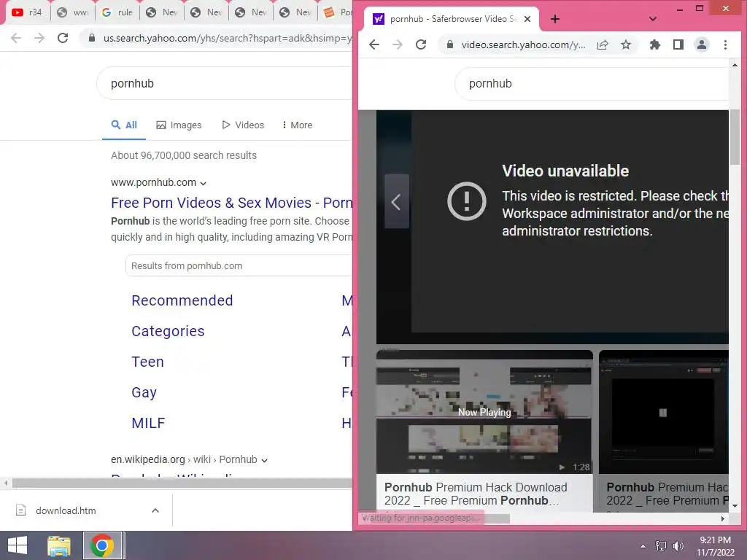Expand the en.wikipedia.org result dropdown arrow
Viewport: 747px width, 560px height.
(x=264, y=461)
